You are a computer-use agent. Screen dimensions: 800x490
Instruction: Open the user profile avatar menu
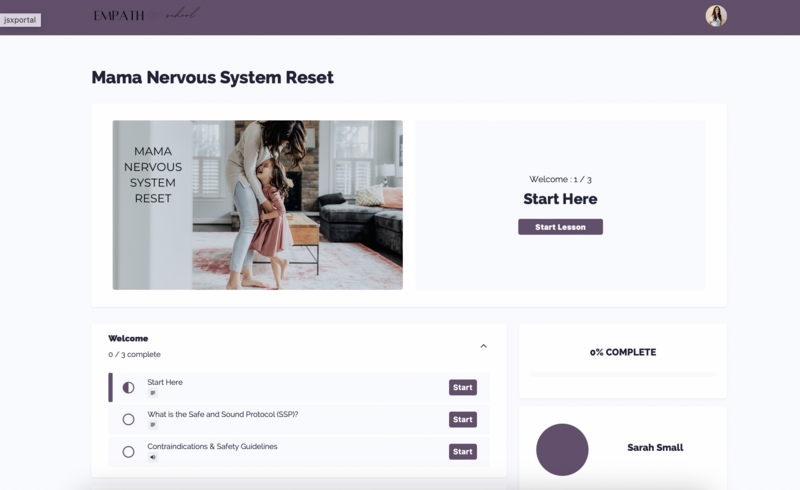pyautogui.click(x=716, y=16)
